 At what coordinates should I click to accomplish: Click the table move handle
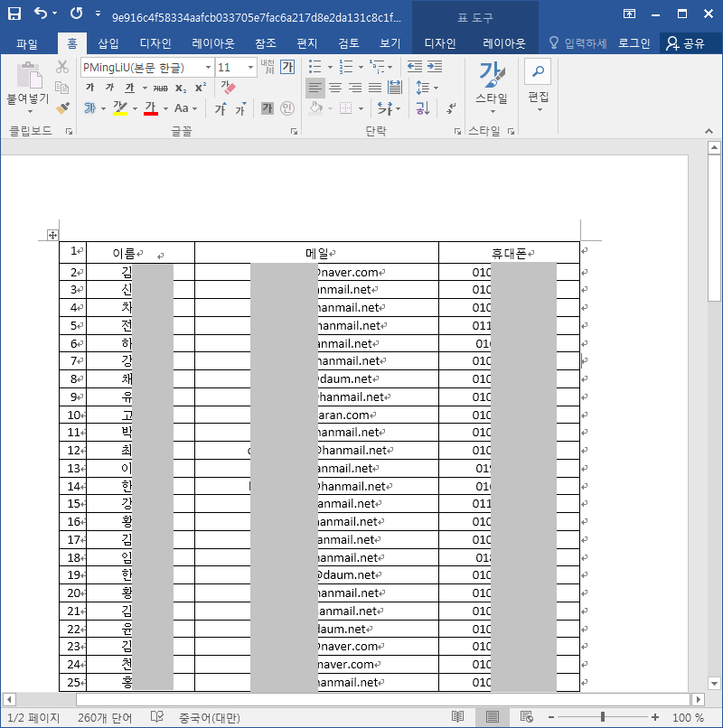tap(52, 235)
